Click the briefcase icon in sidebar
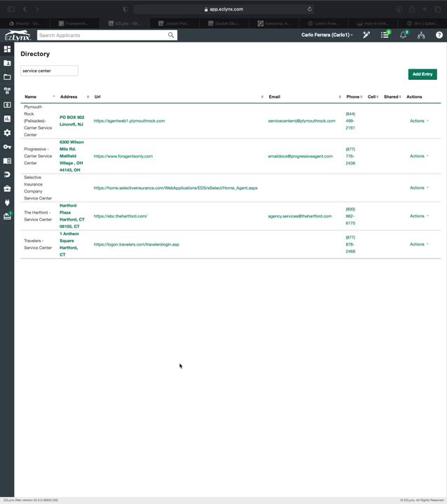The width and height of the screenshot is (447, 504). click(7, 188)
